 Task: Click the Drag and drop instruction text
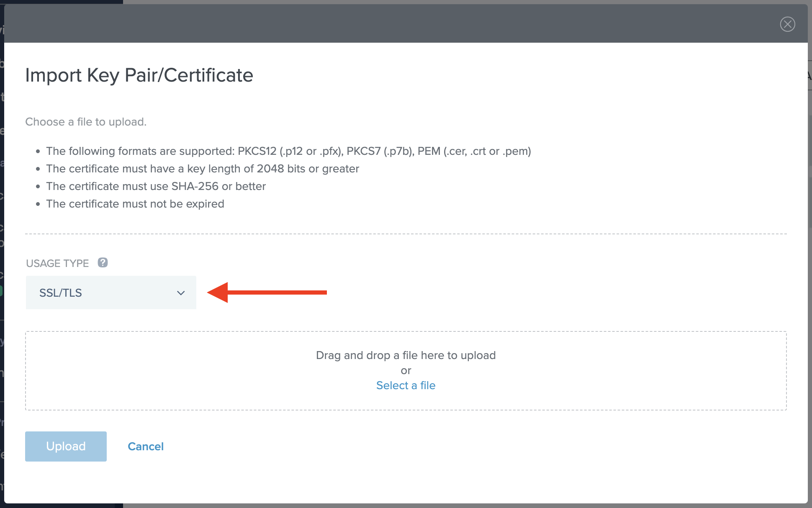tap(406, 355)
